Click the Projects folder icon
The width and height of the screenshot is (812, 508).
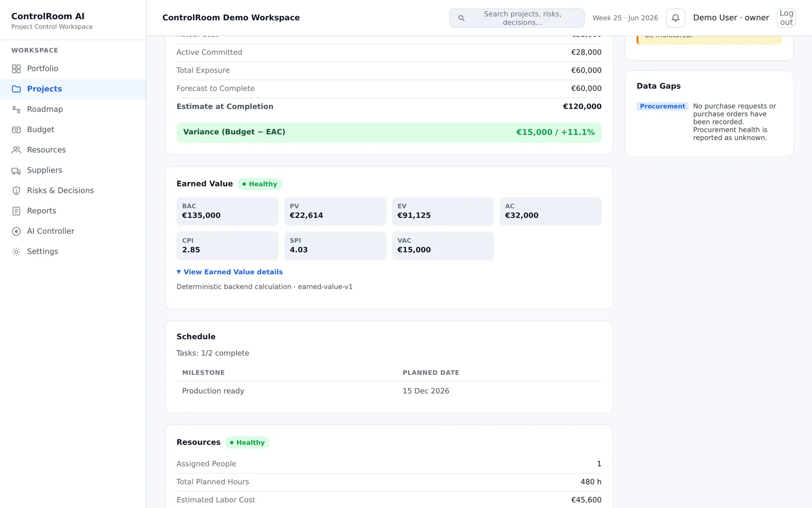[x=16, y=89]
